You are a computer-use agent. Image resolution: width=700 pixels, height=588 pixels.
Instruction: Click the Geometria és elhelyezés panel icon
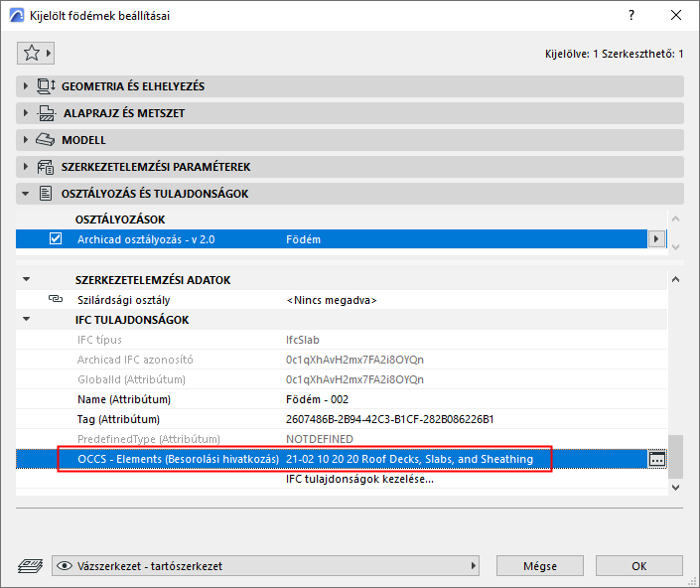point(46,86)
